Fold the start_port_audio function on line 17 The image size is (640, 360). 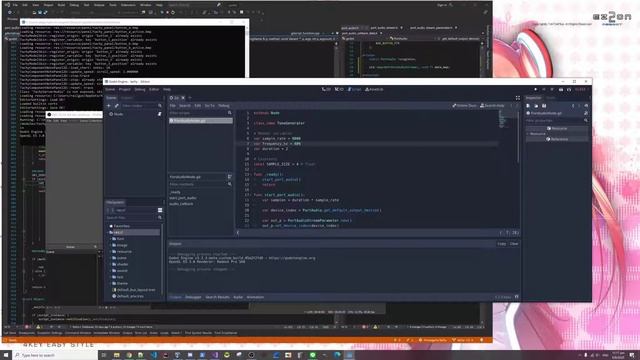[x=251, y=195]
